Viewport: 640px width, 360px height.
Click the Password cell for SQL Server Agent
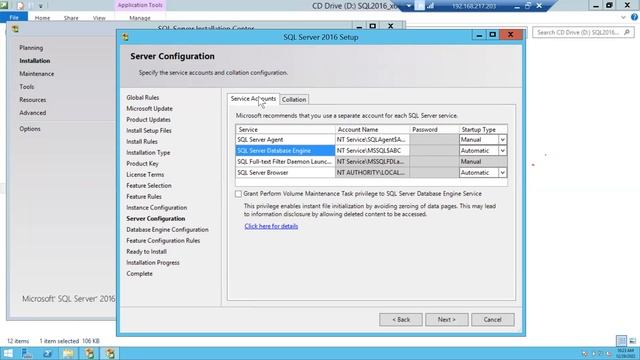pos(434,140)
